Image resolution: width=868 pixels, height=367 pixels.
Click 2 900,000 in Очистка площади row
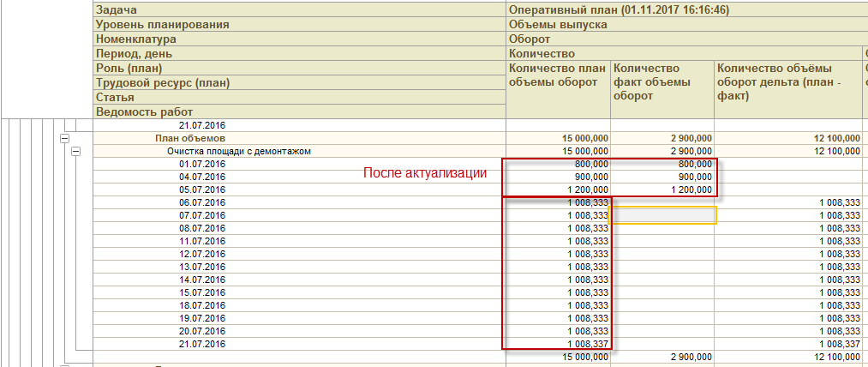tap(691, 151)
